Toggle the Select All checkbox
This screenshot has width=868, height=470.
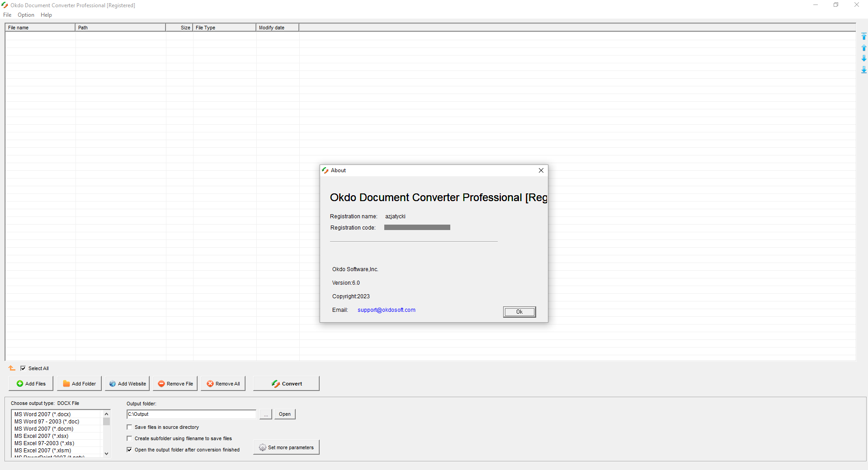click(x=23, y=368)
